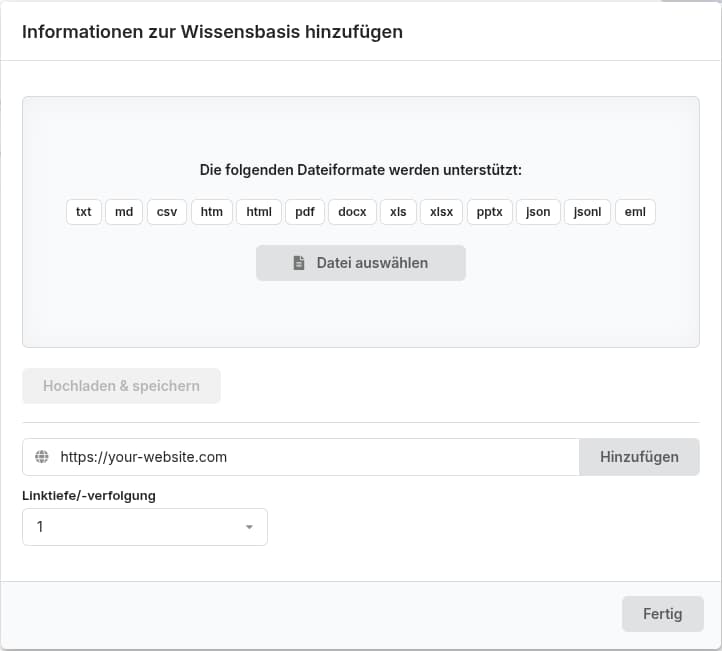
Task: Click the md format chip
Action: click(124, 212)
